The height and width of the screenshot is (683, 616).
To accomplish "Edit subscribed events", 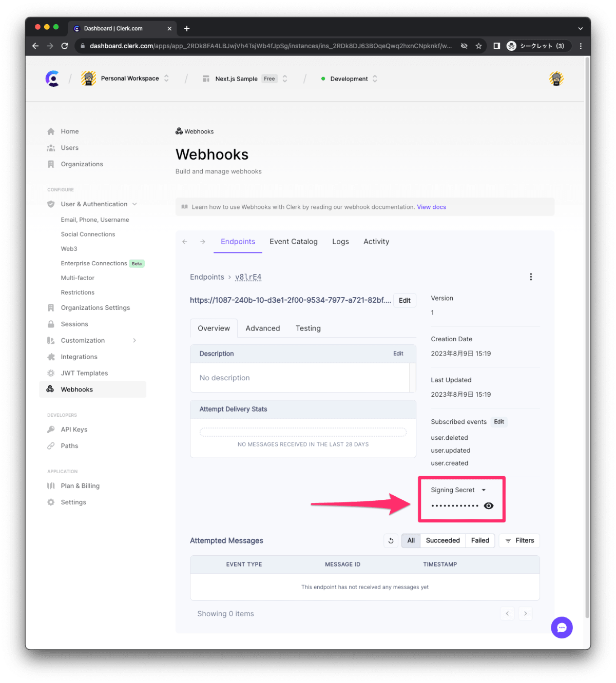I will click(499, 422).
